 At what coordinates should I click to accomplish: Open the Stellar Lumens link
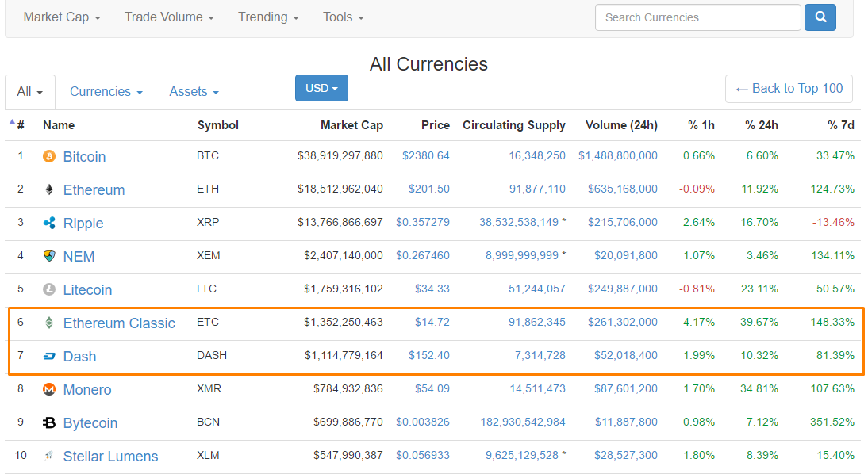pos(111,457)
